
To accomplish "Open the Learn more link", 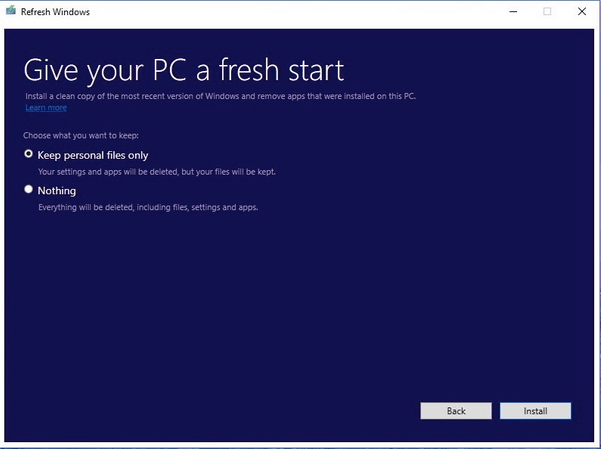I will tap(46, 108).
